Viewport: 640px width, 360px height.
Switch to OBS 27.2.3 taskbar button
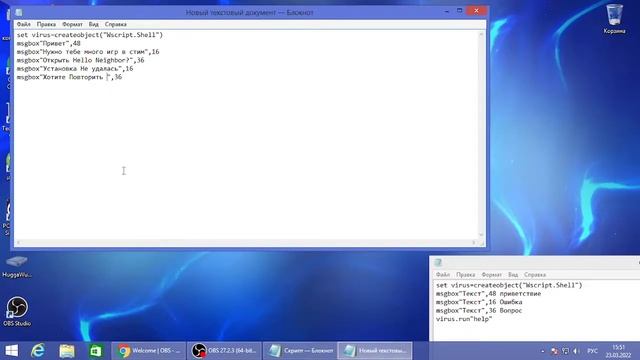224,351
